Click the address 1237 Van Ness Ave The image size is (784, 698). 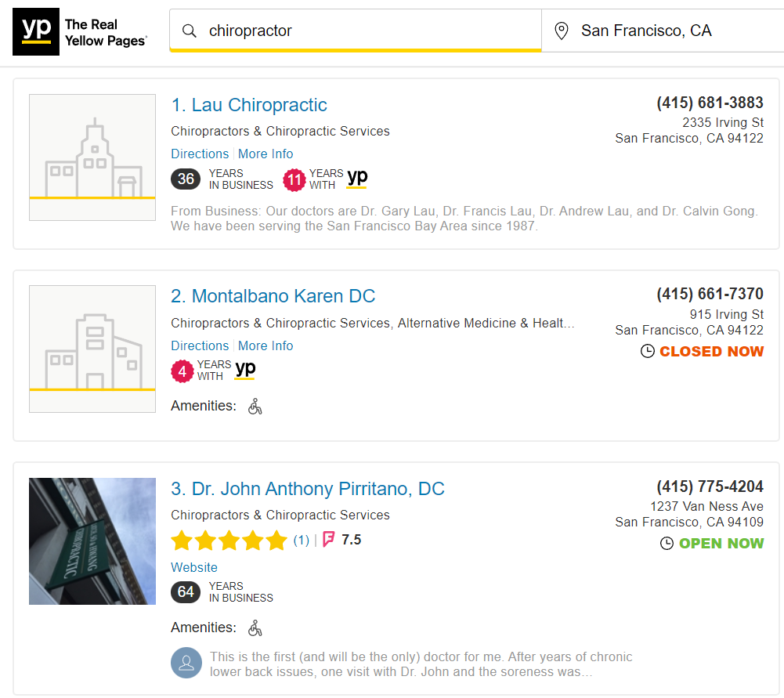click(706, 507)
